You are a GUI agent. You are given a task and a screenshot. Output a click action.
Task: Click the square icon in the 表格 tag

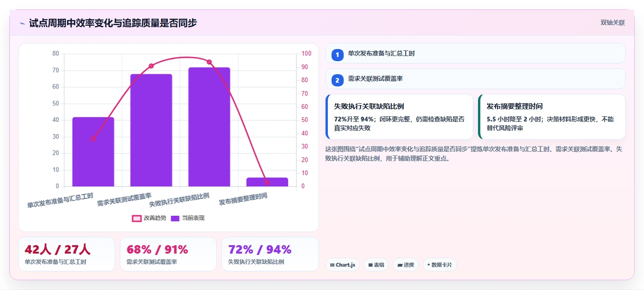pos(370,265)
